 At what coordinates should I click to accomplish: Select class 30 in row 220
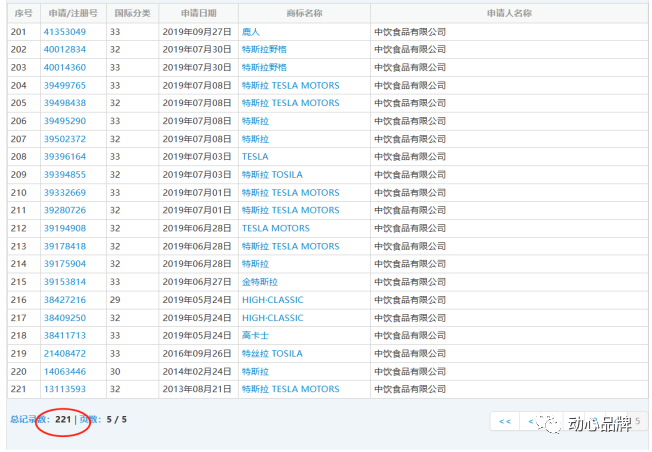115,371
